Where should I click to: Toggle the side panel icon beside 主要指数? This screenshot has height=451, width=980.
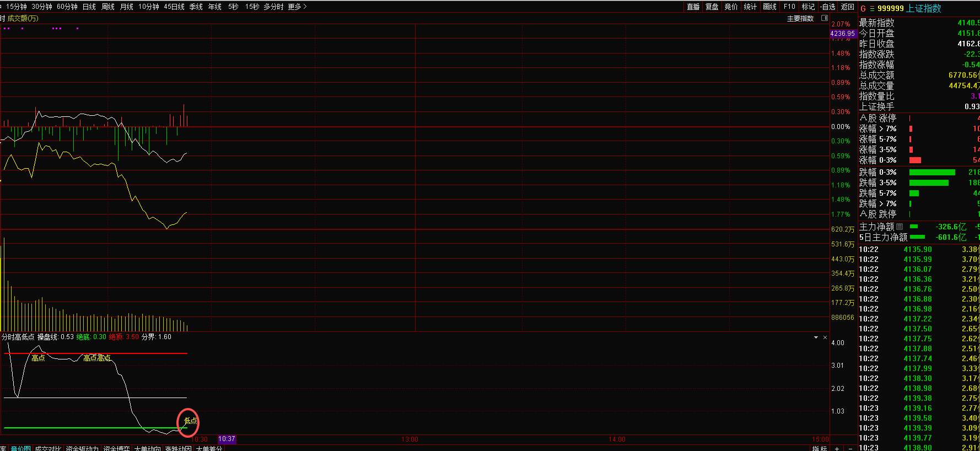[825, 18]
